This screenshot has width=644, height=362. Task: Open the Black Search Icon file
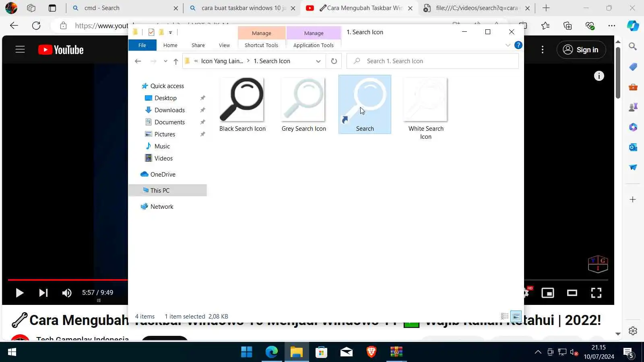(x=242, y=105)
